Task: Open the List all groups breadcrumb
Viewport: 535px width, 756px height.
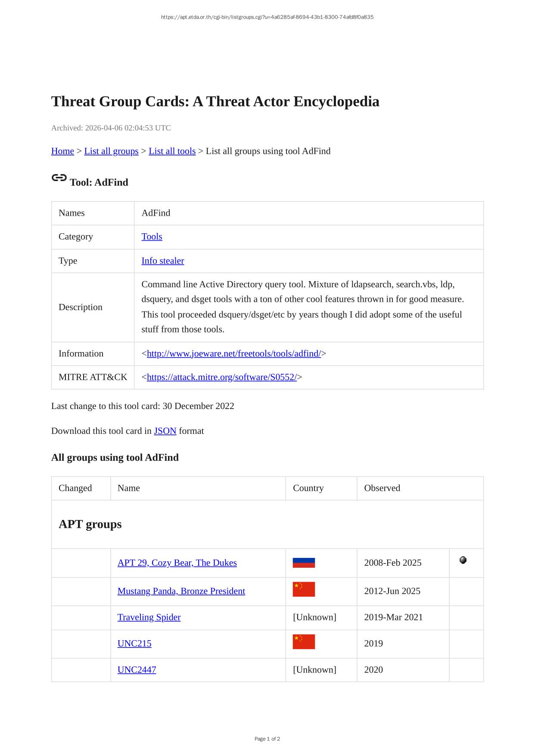Action: click(111, 151)
